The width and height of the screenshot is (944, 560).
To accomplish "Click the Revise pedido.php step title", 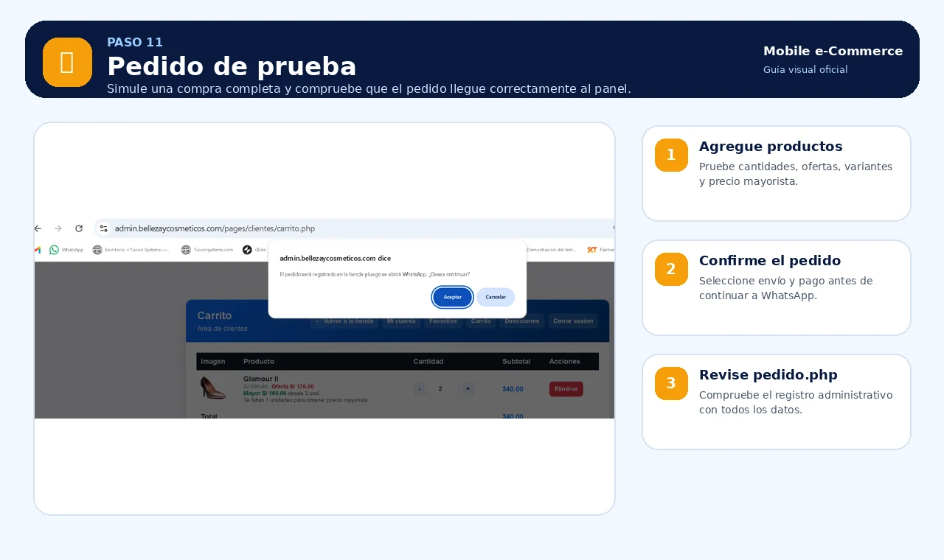I will point(768,375).
